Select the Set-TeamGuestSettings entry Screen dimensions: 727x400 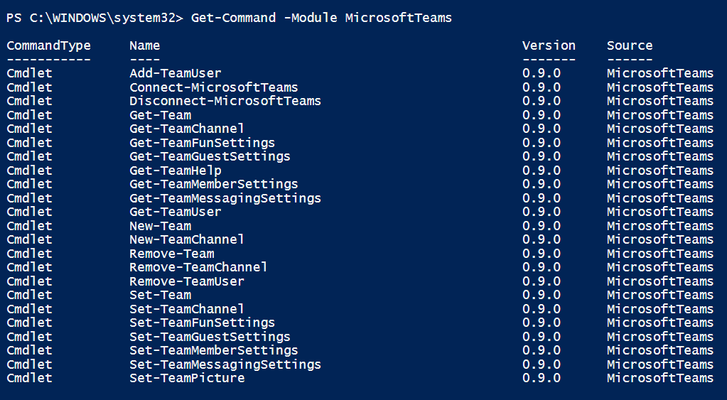210,337
